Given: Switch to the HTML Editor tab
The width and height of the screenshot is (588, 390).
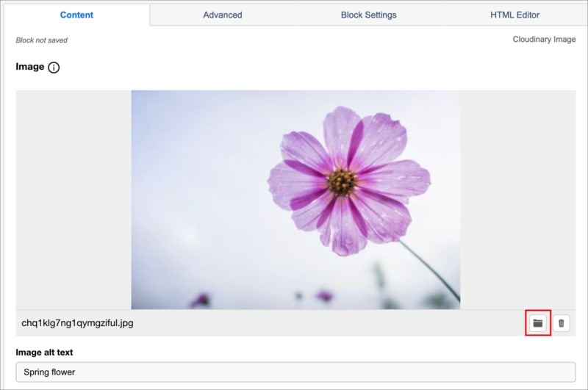Looking at the screenshot, I should click(x=514, y=15).
